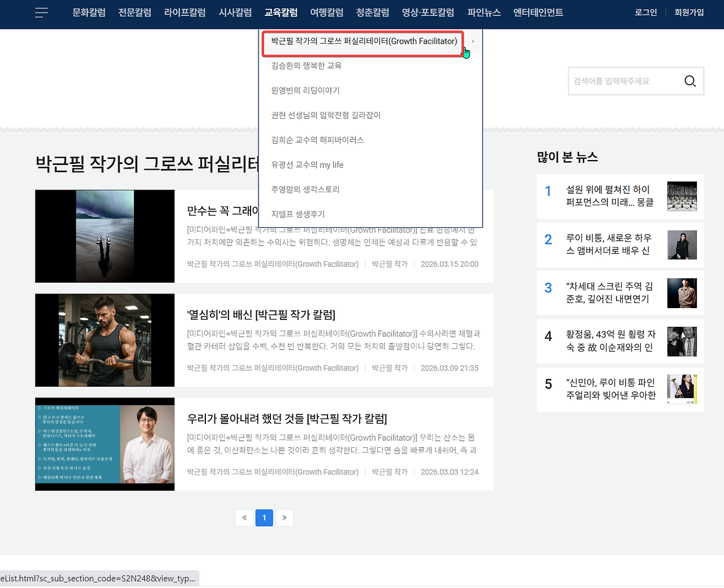724x588 pixels.
Task: Click date text 2026.03.03 12:24
Action: click(450, 472)
